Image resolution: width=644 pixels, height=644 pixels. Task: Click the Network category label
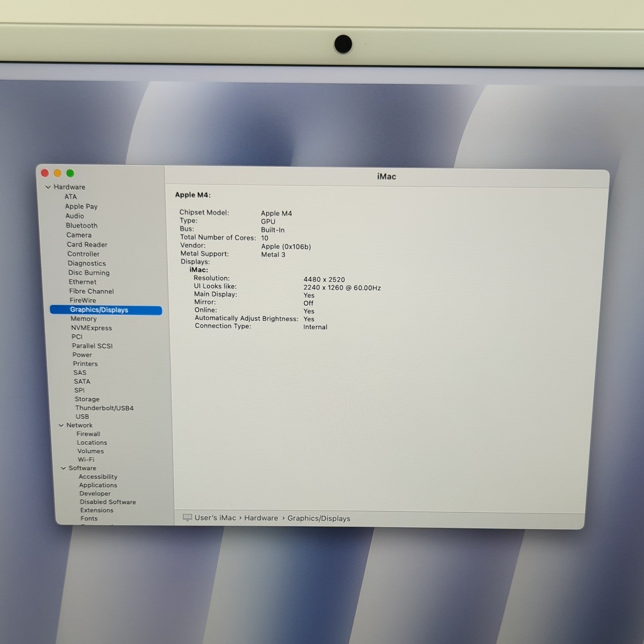[79, 425]
